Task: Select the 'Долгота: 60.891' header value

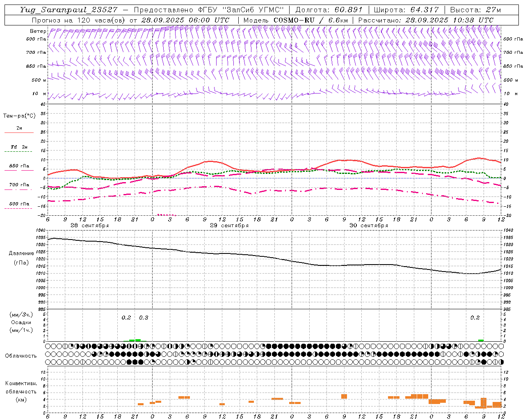Action: (329, 10)
